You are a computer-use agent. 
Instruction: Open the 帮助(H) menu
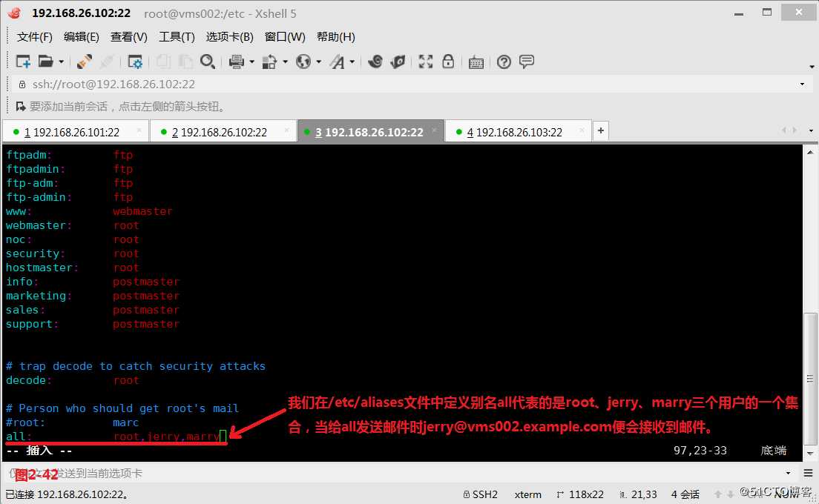tap(336, 37)
